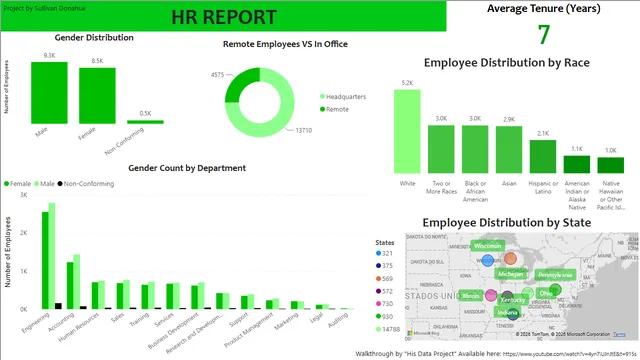Screen dimensions: 640x360
Task: Click the 5.2K label above the White bar
Action: click(x=407, y=83)
